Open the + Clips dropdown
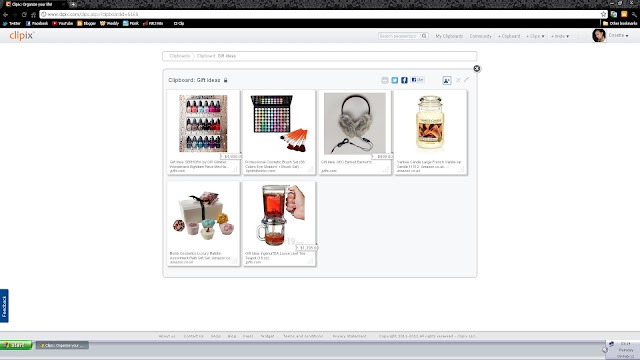The image size is (640, 360). coord(535,36)
